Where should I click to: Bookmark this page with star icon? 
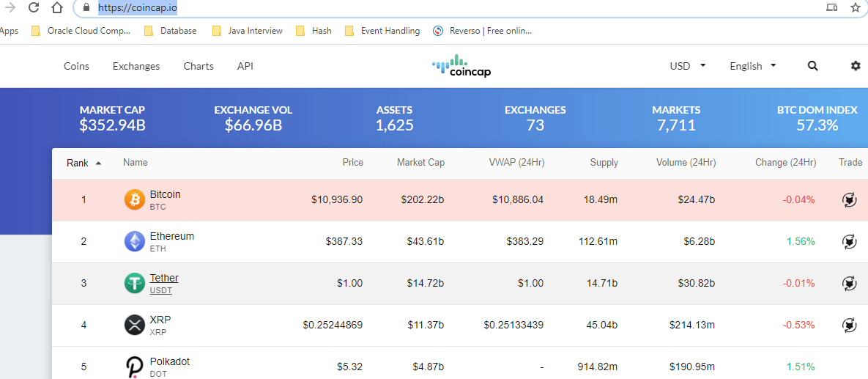(x=855, y=8)
